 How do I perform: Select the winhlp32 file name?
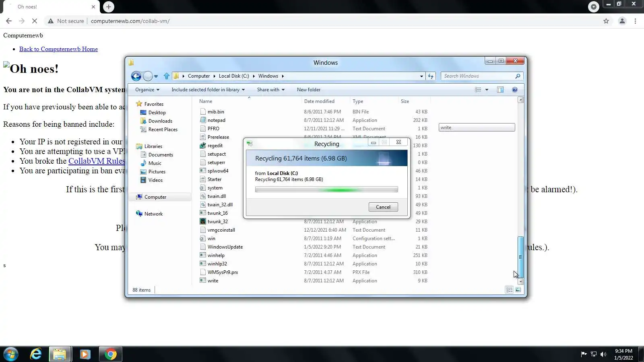coord(217,264)
